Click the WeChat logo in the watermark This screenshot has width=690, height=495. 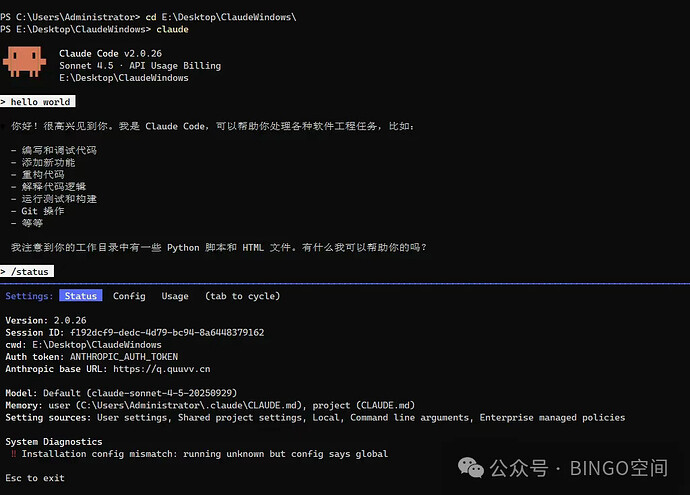click(x=470, y=467)
